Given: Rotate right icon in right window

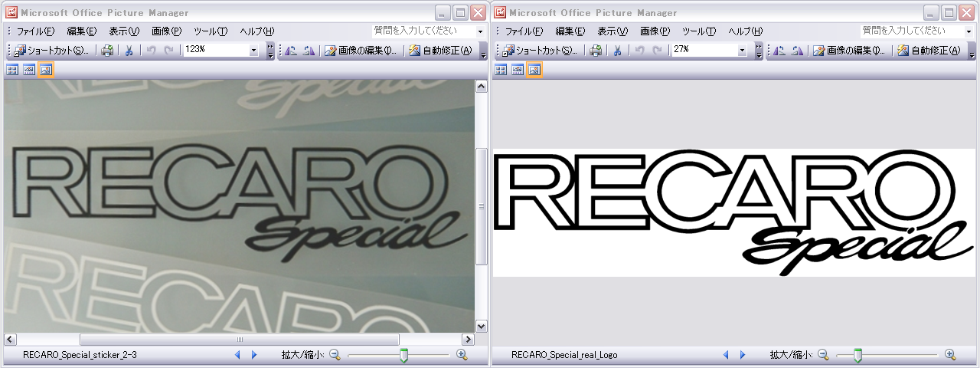Looking at the screenshot, I should coord(798,51).
